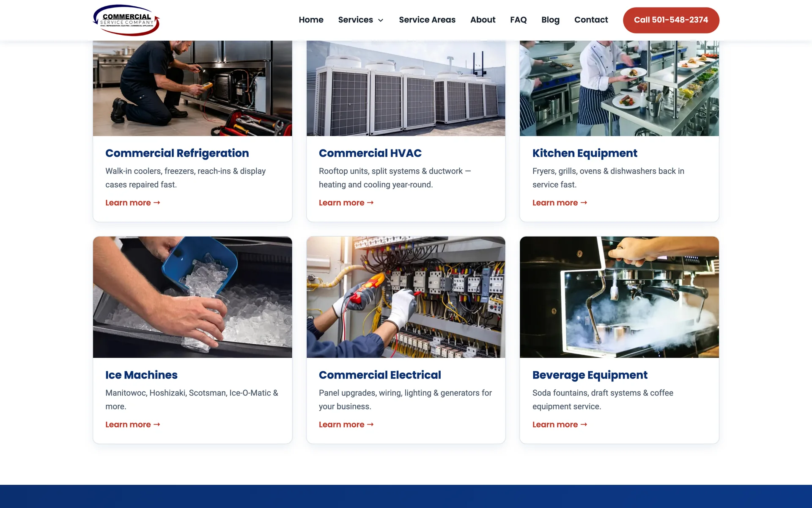Click the Call 501-548-2374 button
The height and width of the screenshot is (508, 812).
671,20
